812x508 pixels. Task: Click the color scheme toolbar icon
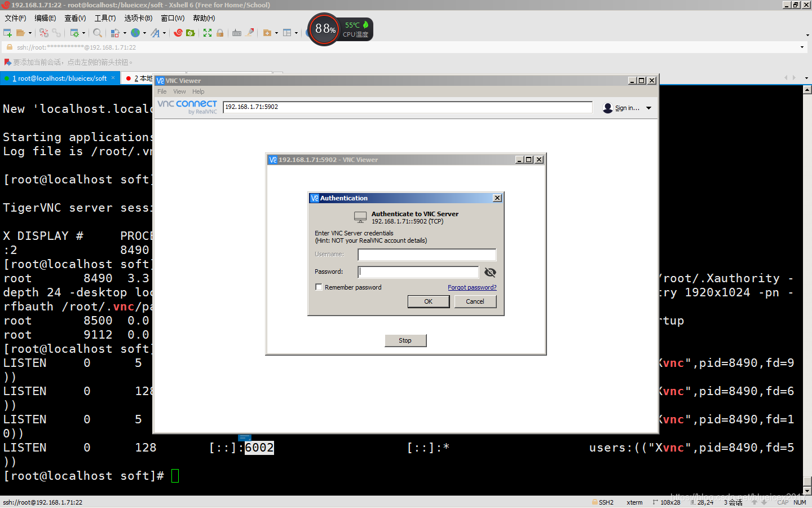(115, 33)
